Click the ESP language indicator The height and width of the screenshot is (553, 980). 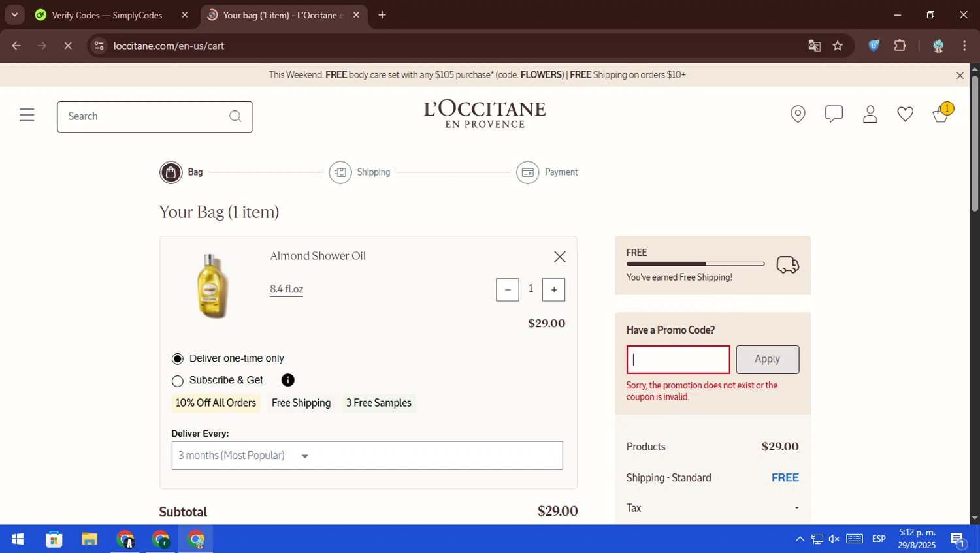pos(879,539)
